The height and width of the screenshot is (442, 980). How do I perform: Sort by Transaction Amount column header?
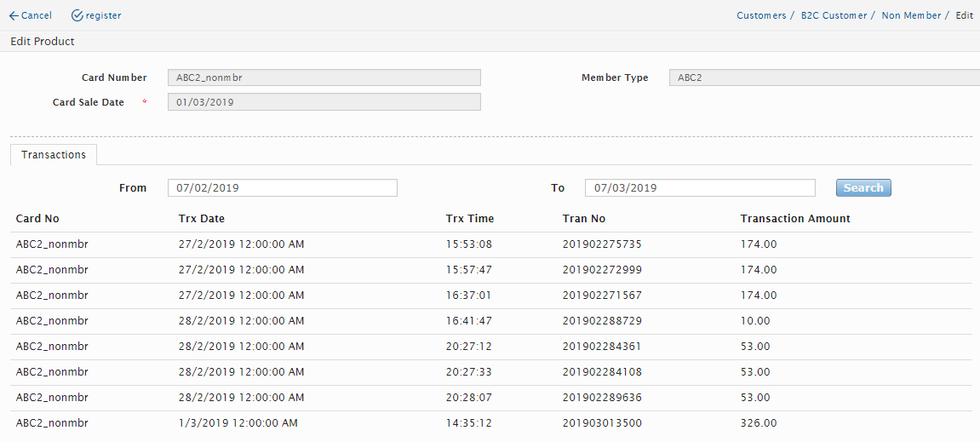click(x=795, y=219)
